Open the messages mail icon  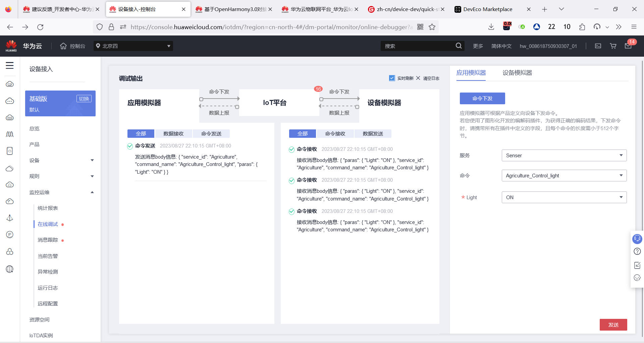coord(628,46)
